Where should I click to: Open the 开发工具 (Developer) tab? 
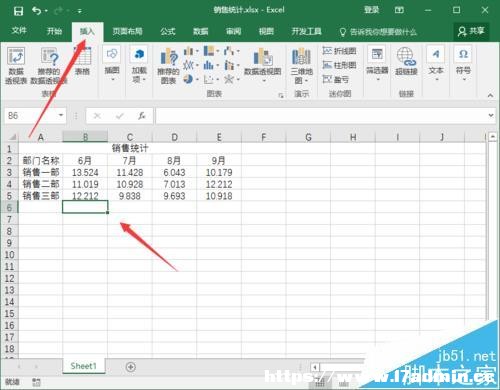(307, 31)
